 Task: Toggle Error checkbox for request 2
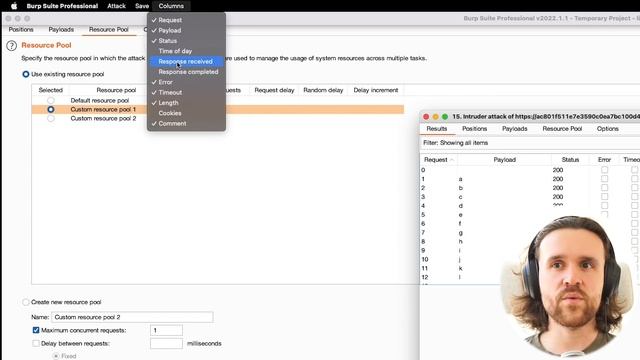coord(604,188)
